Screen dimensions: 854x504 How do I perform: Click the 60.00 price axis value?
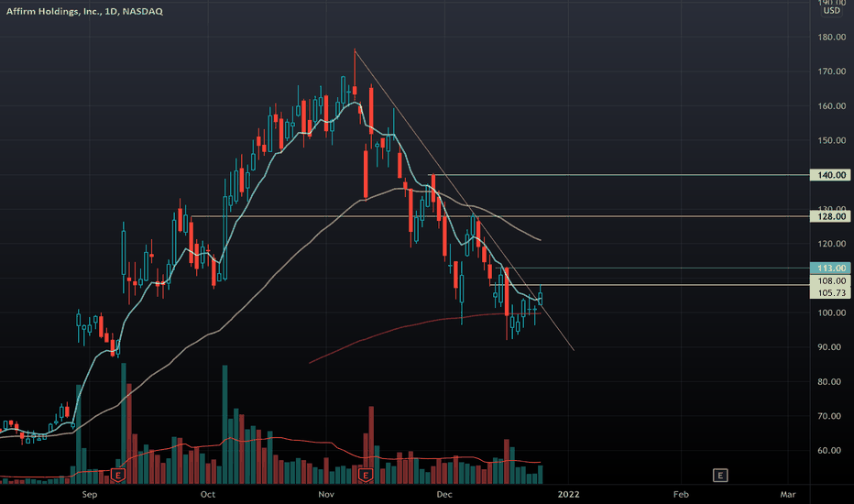pos(829,451)
